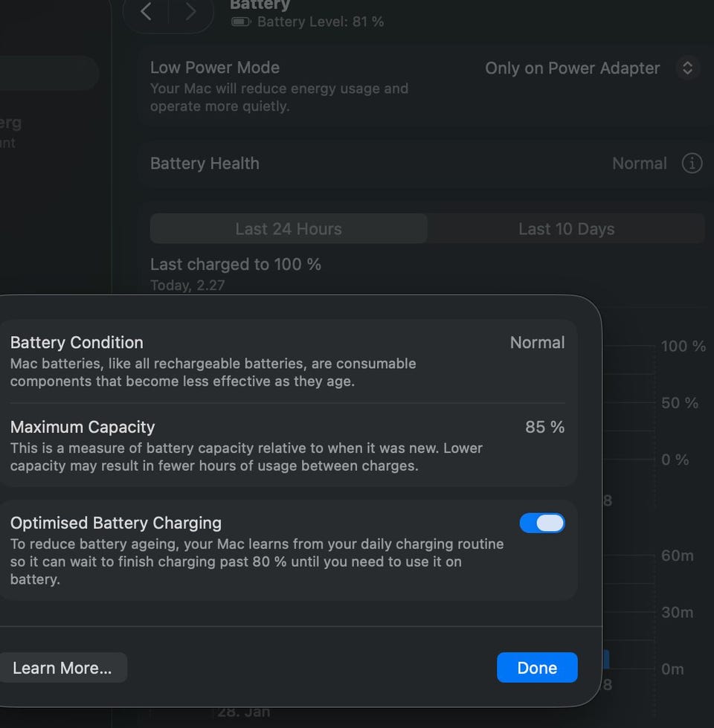The image size is (714, 728).
Task: Click the Normal status in Battery Health row
Action: [639, 164]
